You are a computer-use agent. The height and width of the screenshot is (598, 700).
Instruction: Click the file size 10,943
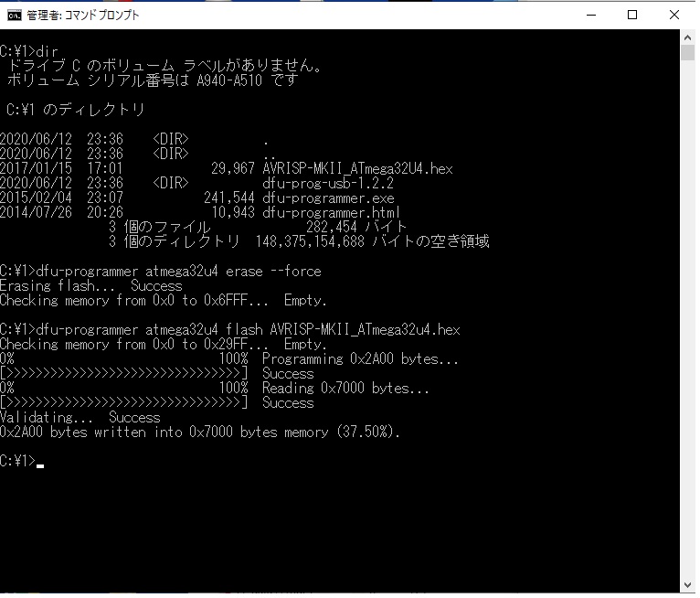pyautogui.click(x=233, y=212)
